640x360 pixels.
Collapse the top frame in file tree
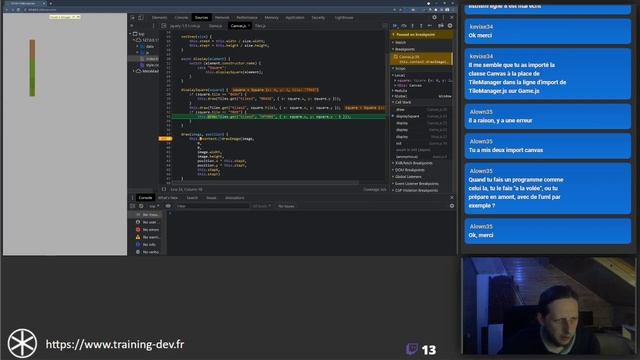tap(131, 34)
